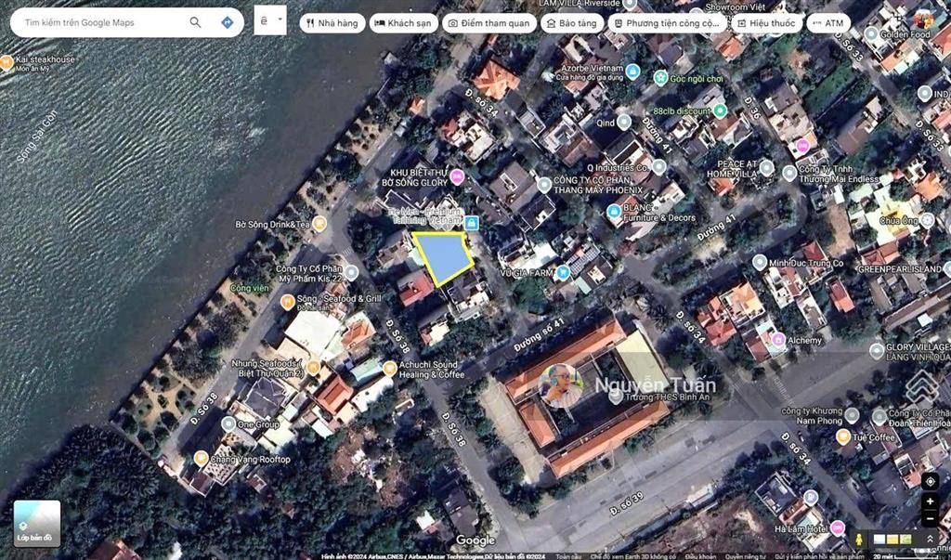
Task: Open the Chang Vang Rooftop pin
Action: click(202, 459)
